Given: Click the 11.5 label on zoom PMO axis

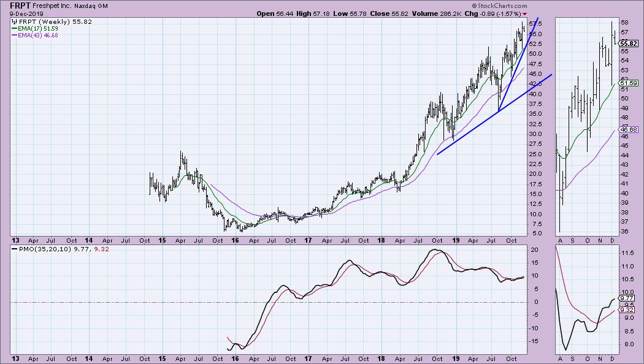Looking at the screenshot, I should point(626,253).
